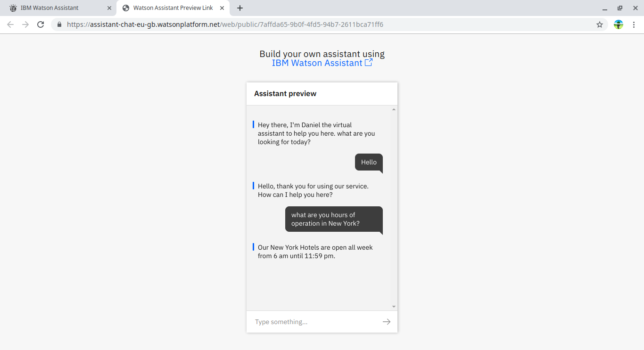Image resolution: width=644 pixels, height=350 pixels.
Task: Send message with the arrow icon
Action: 387,322
